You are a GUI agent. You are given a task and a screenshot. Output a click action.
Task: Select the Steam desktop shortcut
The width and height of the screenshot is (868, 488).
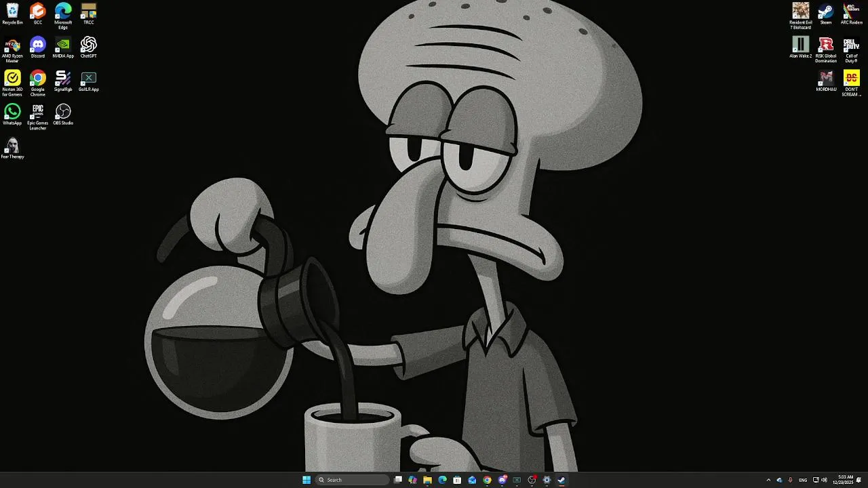point(826,14)
